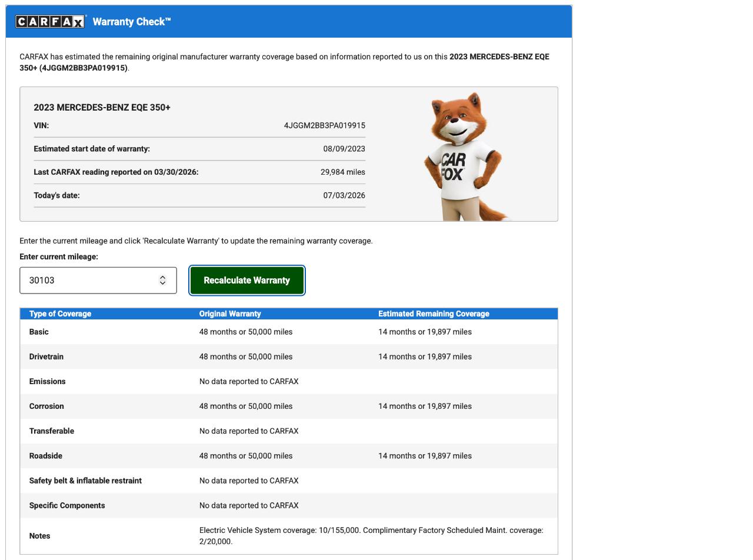Screen dimensions: 753x560
Task: Click the Recalculate Warranty button
Action: 247,281
